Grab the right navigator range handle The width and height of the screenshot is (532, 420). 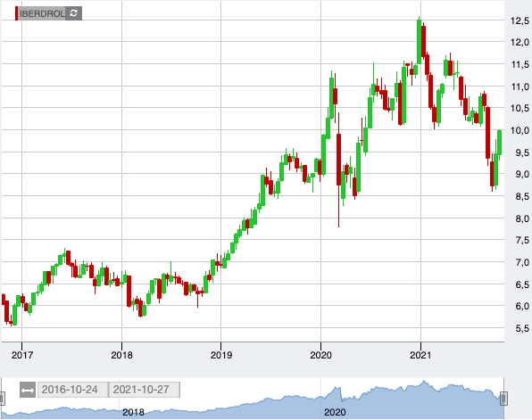(x=503, y=399)
